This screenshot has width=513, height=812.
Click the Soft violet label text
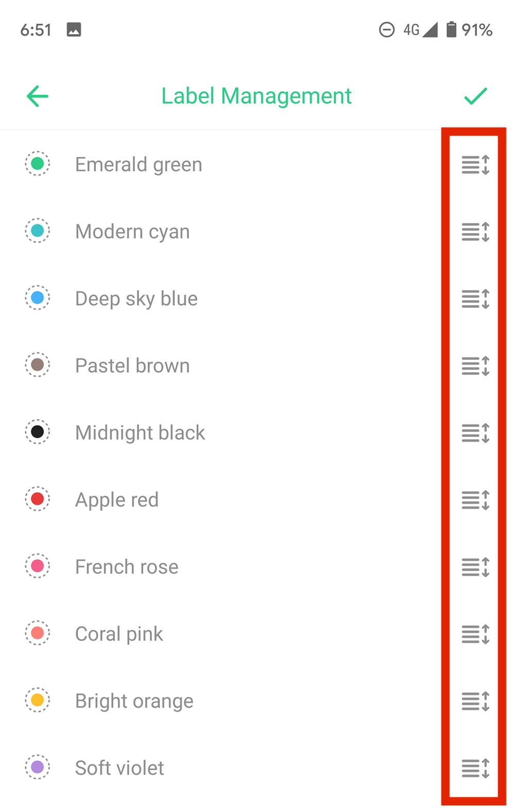pyautogui.click(x=119, y=768)
